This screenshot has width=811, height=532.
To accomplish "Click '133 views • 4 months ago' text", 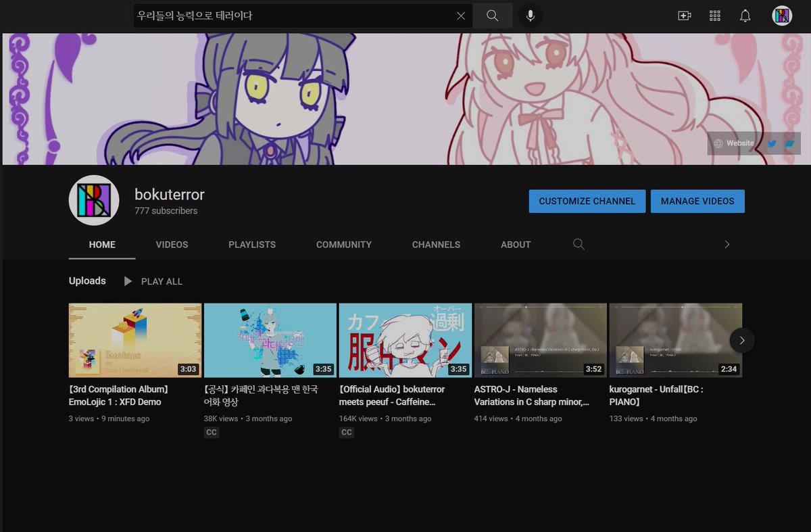I will pyautogui.click(x=653, y=418).
